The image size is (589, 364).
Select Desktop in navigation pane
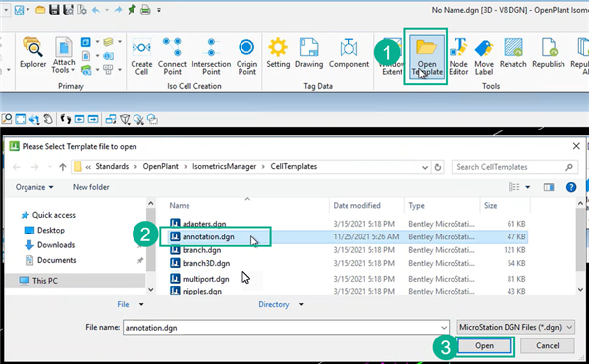tap(50, 230)
